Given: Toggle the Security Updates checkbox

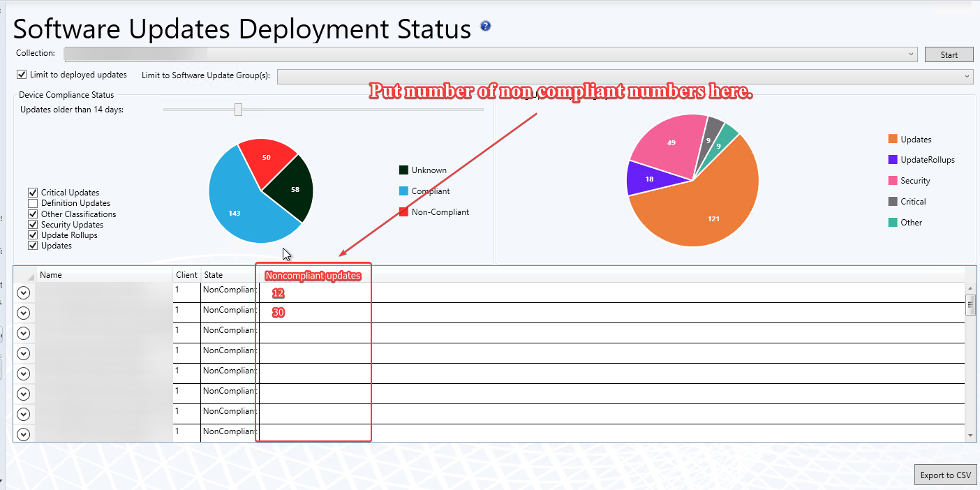Looking at the screenshot, I should coord(33,225).
